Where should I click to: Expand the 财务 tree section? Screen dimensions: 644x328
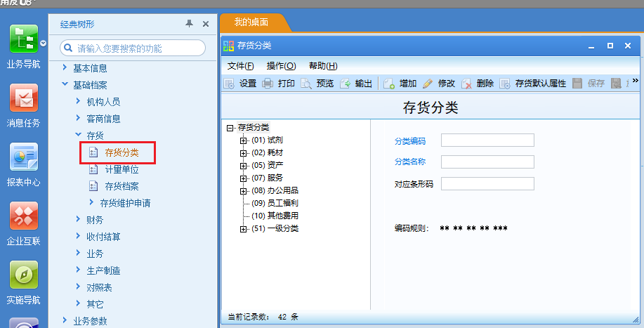[x=78, y=220]
